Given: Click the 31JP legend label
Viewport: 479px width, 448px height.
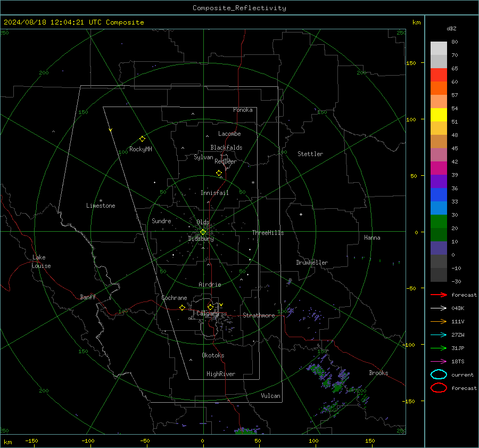Looking at the screenshot, I should tap(458, 348).
